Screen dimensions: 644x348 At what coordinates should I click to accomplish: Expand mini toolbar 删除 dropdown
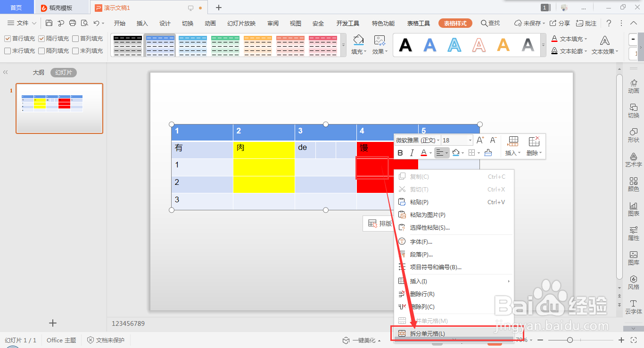click(x=534, y=153)
